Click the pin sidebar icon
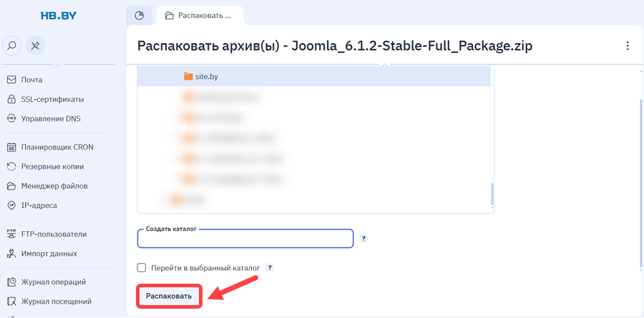The width and height of the screenshot is (644, 318). (35, 45)
